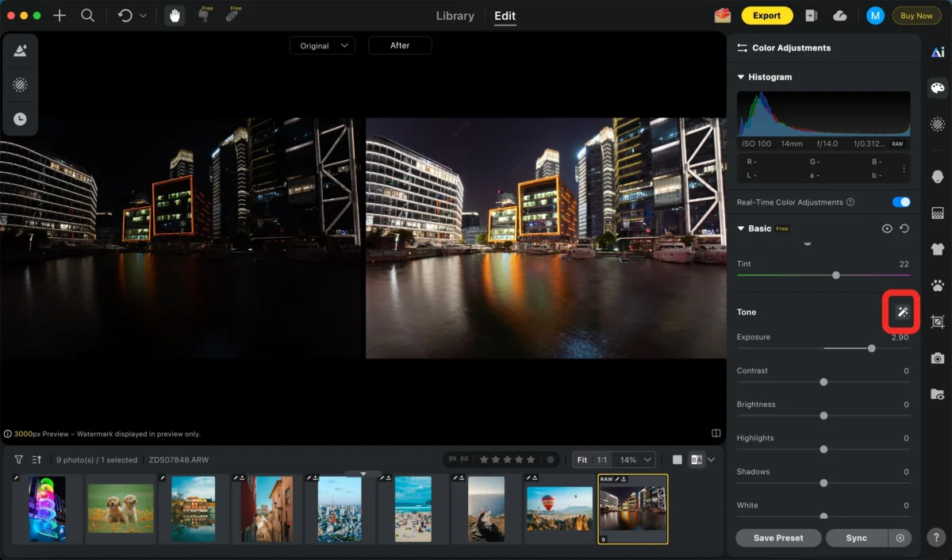Image resolution: width=952 pixels, height=560 pixels.
Task: Open the Original view dropdown
Action: pos(322,46)
